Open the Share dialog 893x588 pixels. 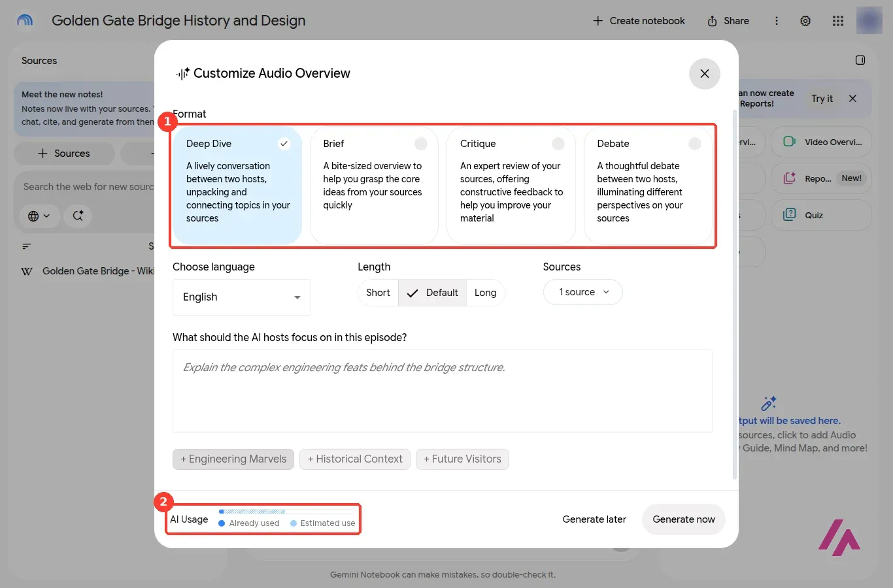pyautogui.click(x=728, y=21)
